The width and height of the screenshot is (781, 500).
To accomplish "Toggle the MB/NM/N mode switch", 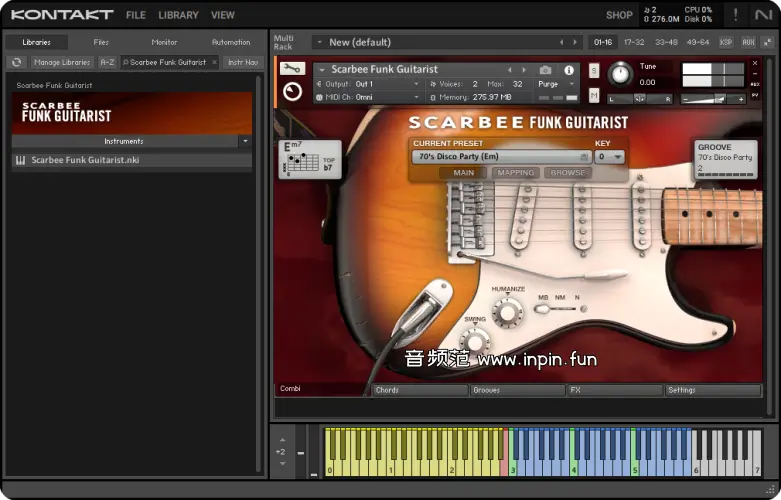I will [x=560, y=309].
